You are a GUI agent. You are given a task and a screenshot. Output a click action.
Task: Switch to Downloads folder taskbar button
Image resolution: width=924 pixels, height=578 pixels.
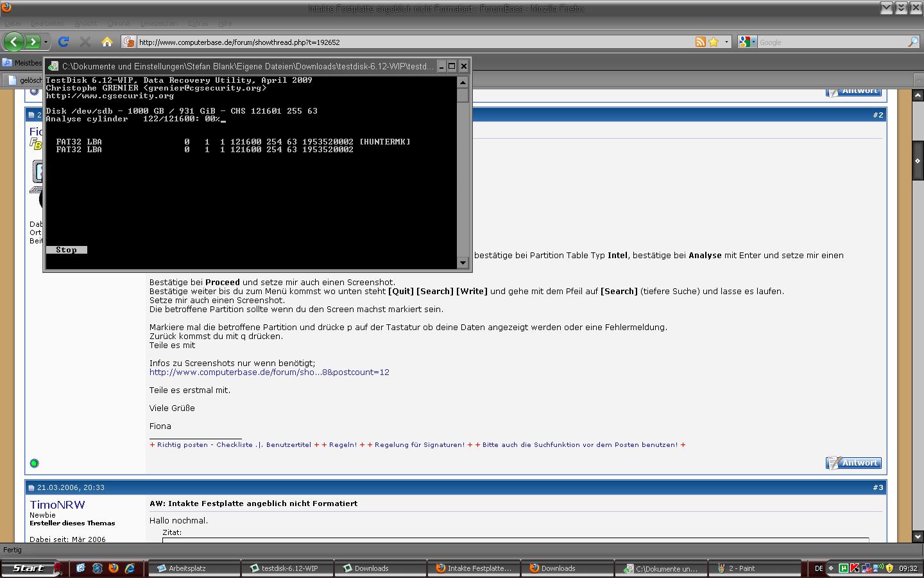tap(380, 568)
